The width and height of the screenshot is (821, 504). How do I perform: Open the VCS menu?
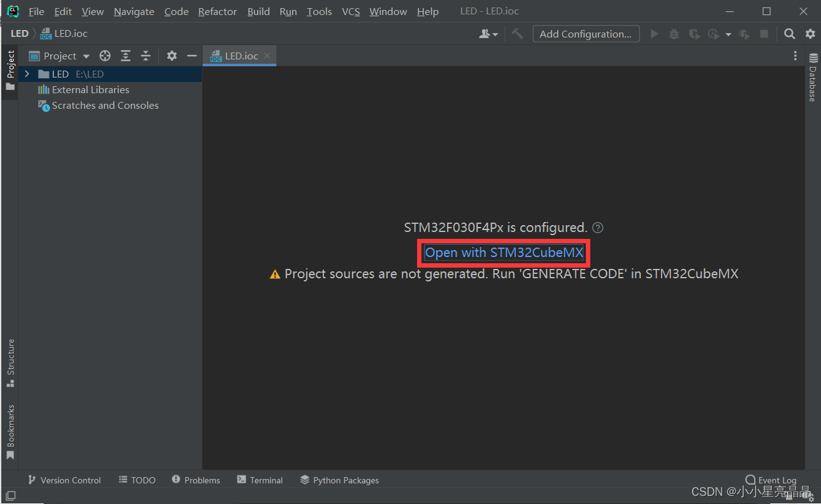[x=351, y=11]
